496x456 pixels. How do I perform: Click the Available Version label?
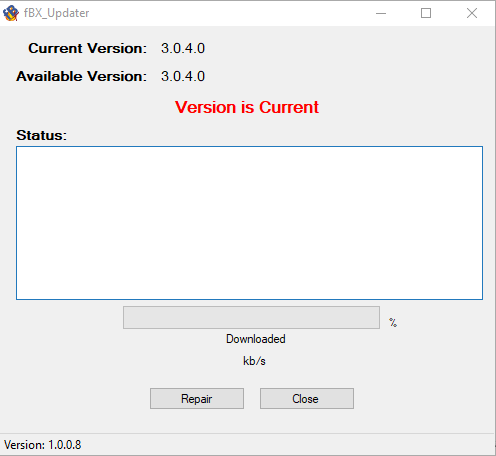[x=81, y=76]
